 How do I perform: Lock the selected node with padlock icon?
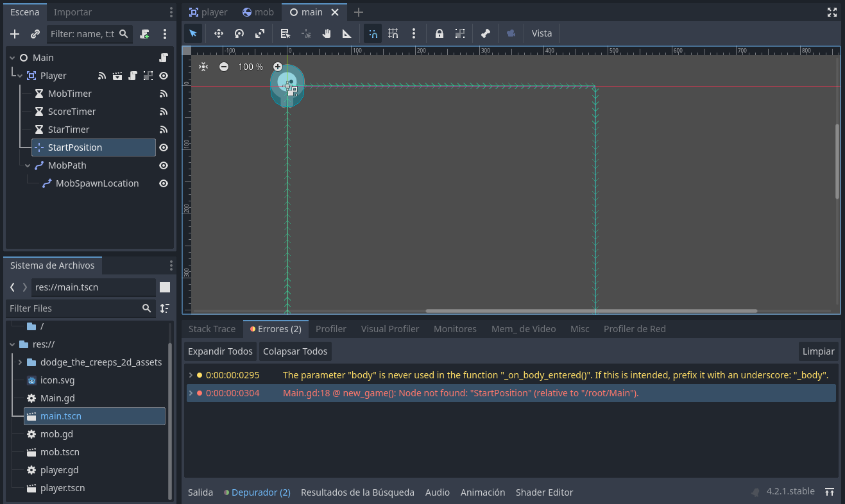(x=440, y=33)
